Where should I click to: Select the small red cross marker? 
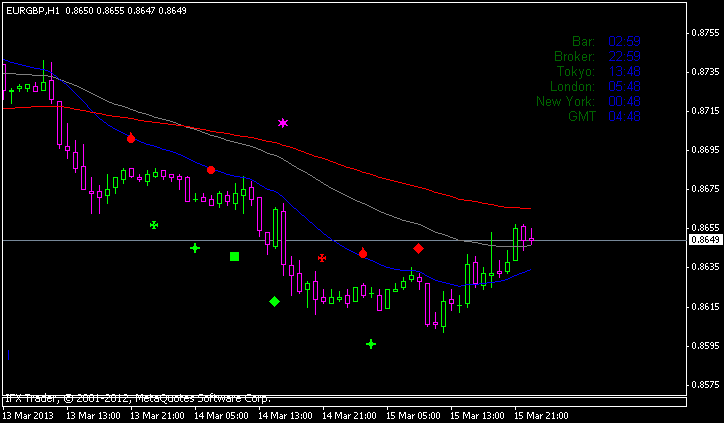click(x=322, y=258)
